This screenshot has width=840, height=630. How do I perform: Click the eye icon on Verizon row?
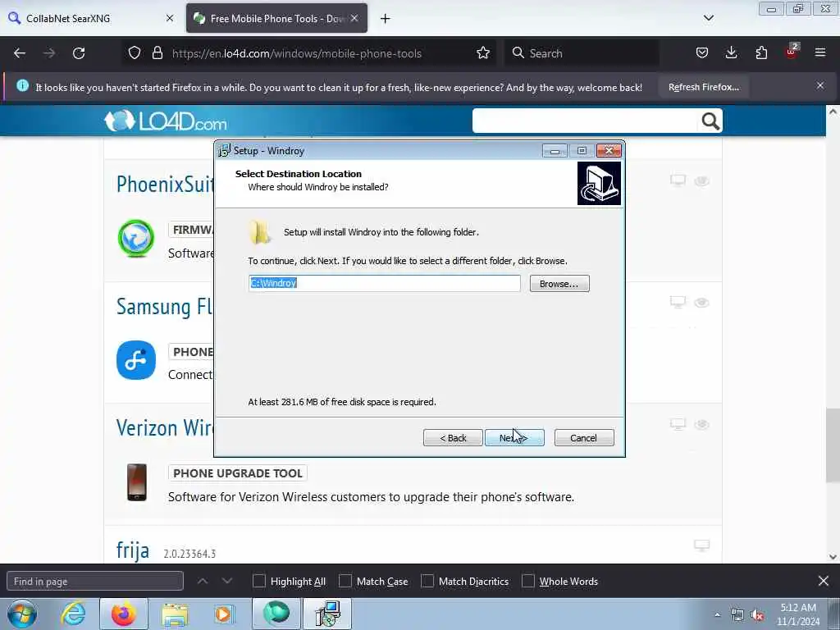pos(702,425)
